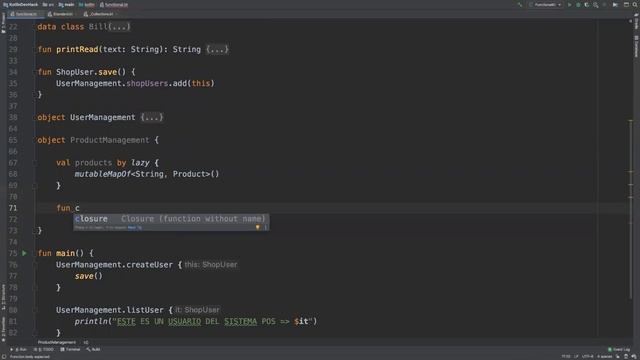
Task: Collapse the listUser lambda fold marker
Action: point(35,310)
